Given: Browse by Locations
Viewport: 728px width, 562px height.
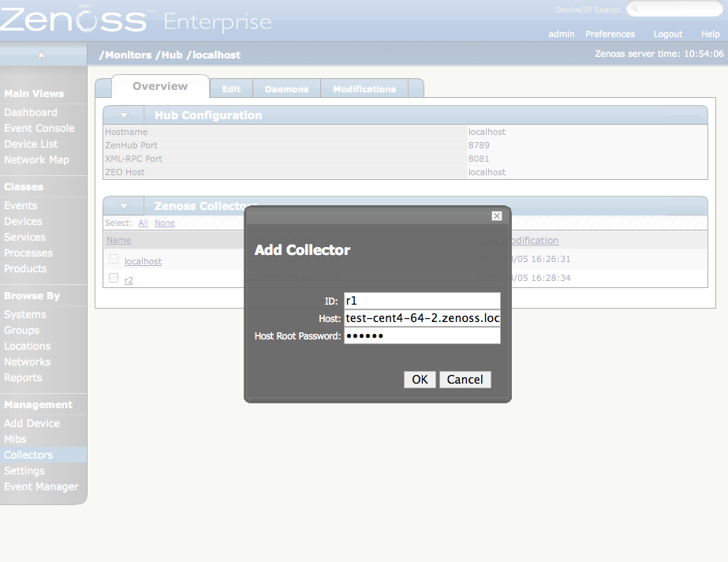Looking at the screenshot, I should (28, 346).
